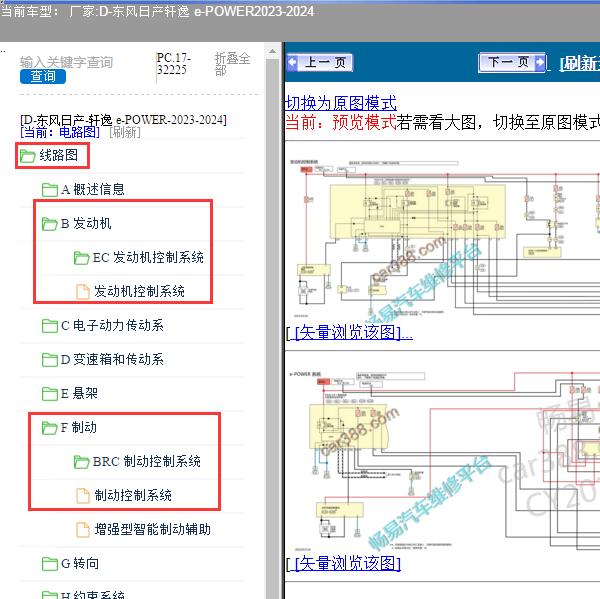Open the engine control wiring diagram thumbnail
600x599 pixels.
pyautogui.click(x=443, y=238)
